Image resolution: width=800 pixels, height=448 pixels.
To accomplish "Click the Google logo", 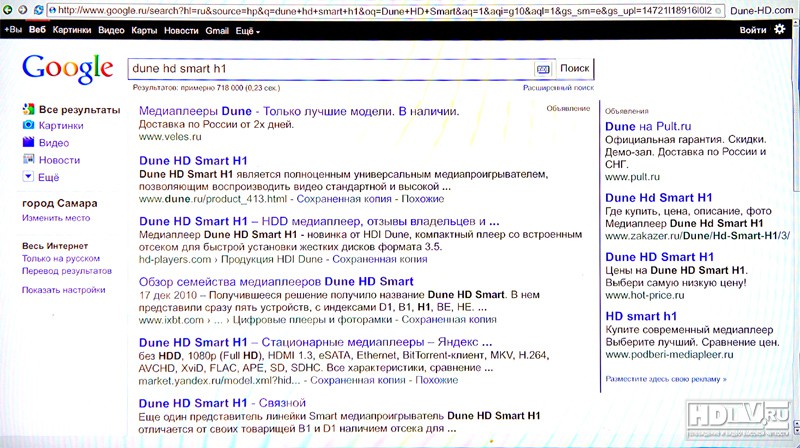I will (67, 68).
